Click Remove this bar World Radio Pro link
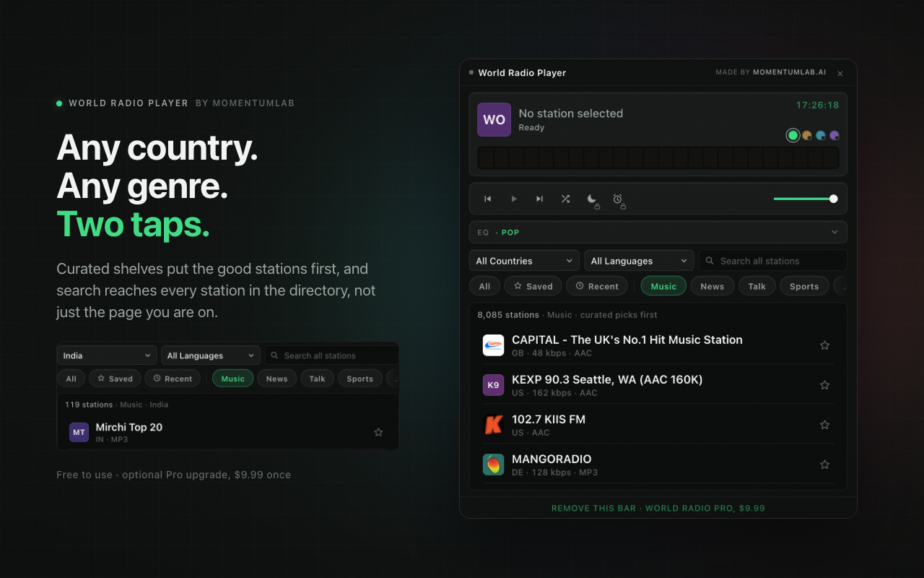 click(658, 508)
